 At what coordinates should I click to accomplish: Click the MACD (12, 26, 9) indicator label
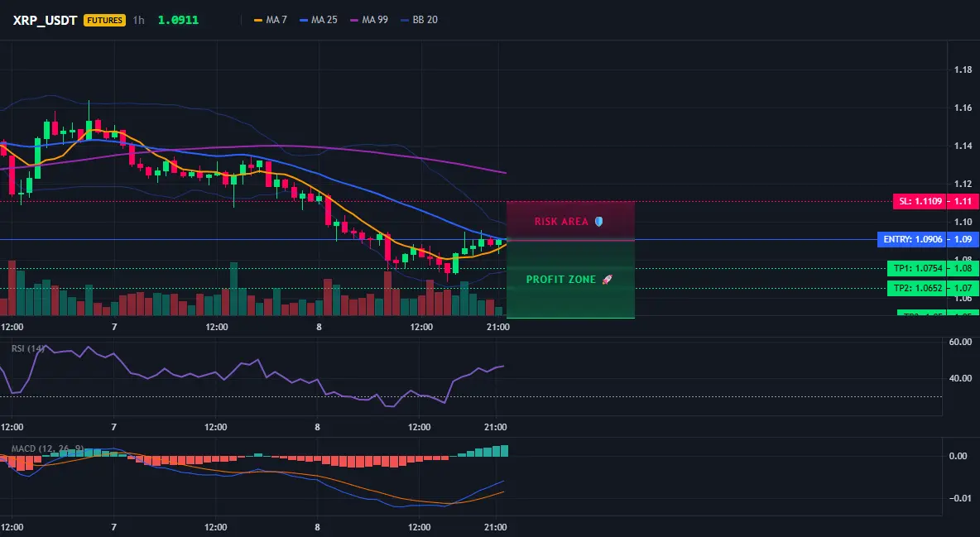click(47, 448)
